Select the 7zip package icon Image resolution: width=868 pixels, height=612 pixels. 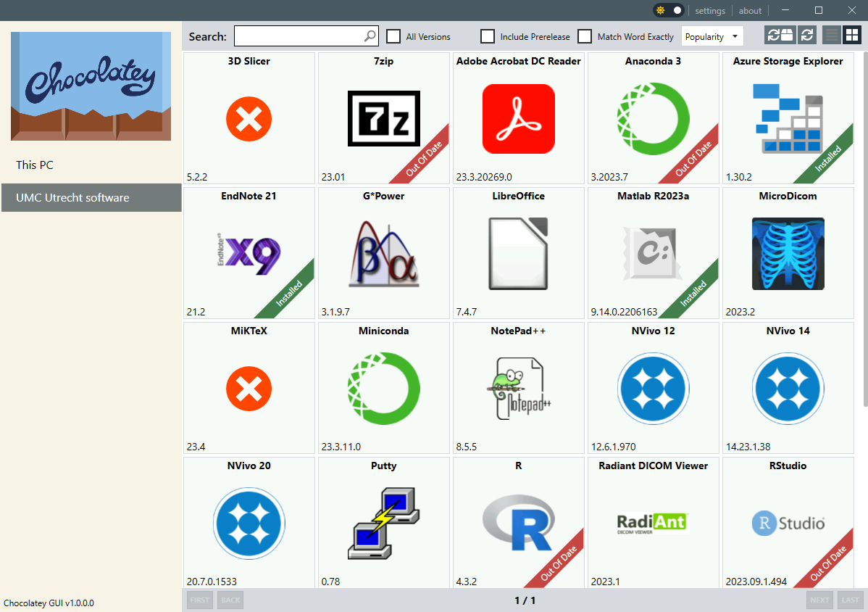(x=383, y=118)
